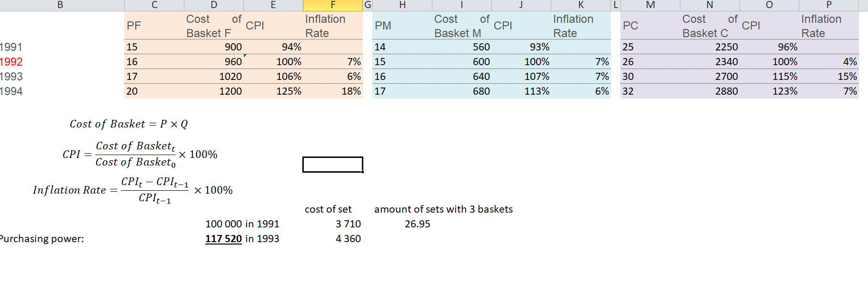The height and width of the screenshot is (284, 868).
Task: Select column B header
Action: (60, 5)
